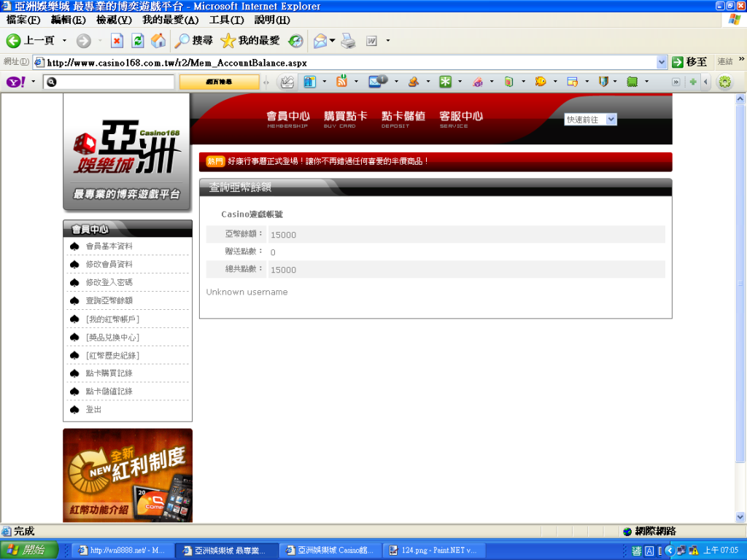Click the Print icon in toolbar
747x560 pixels.
coord(348,41)
